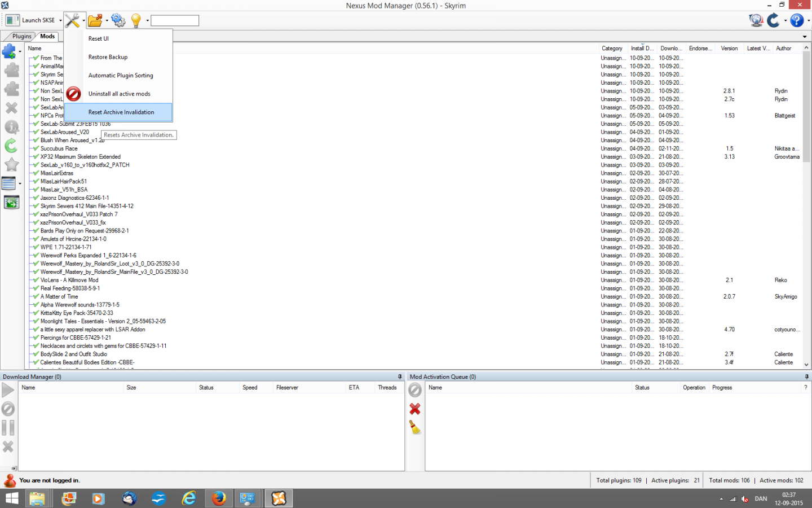Open the folder icon in top toolbar
812x508 pixels.
click(x=95, y=20)
